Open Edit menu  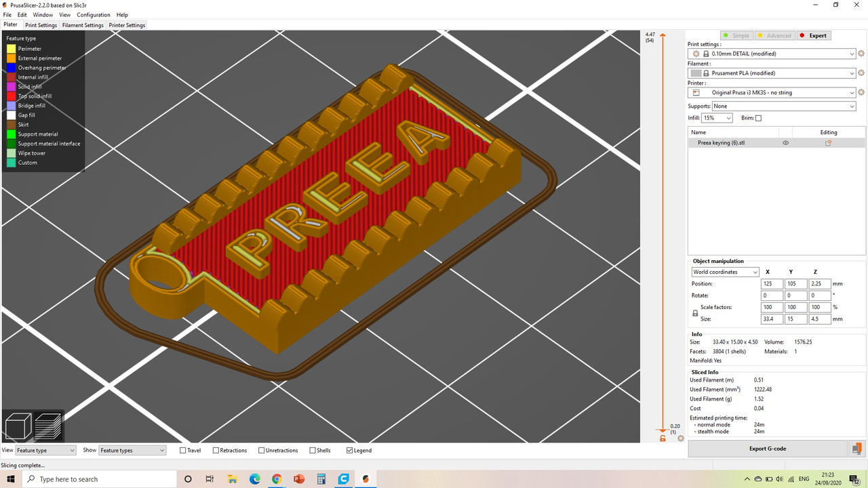(22, 15)
